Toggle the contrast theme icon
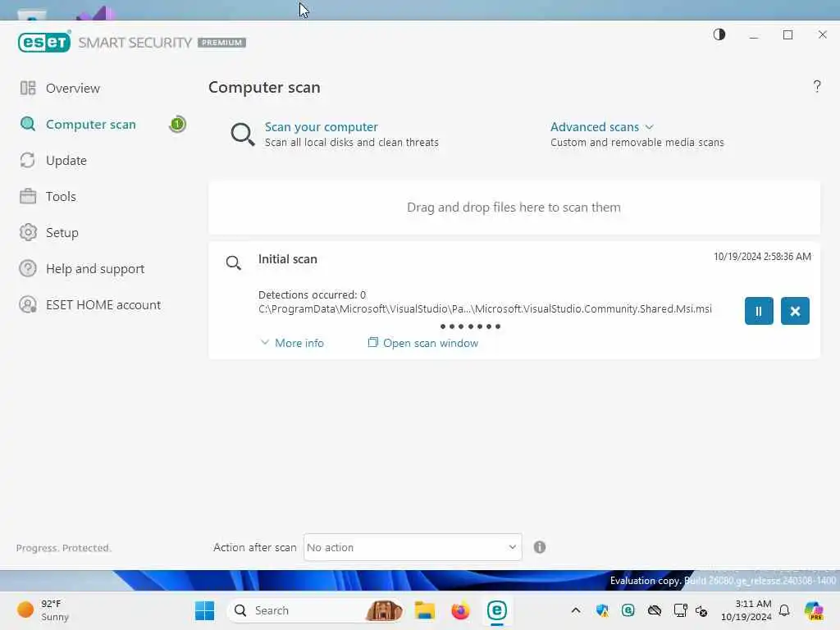The image size is (840, 630). (719, 34)
